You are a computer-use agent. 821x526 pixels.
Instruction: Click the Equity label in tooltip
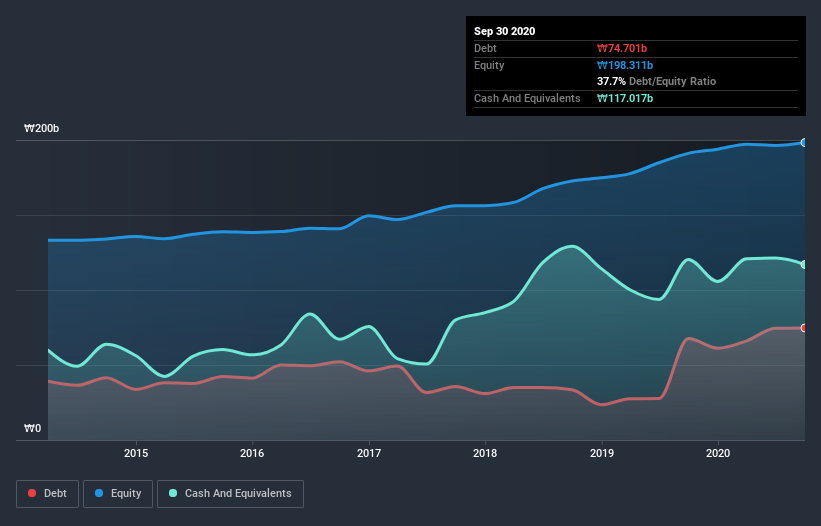coord(489,65)
